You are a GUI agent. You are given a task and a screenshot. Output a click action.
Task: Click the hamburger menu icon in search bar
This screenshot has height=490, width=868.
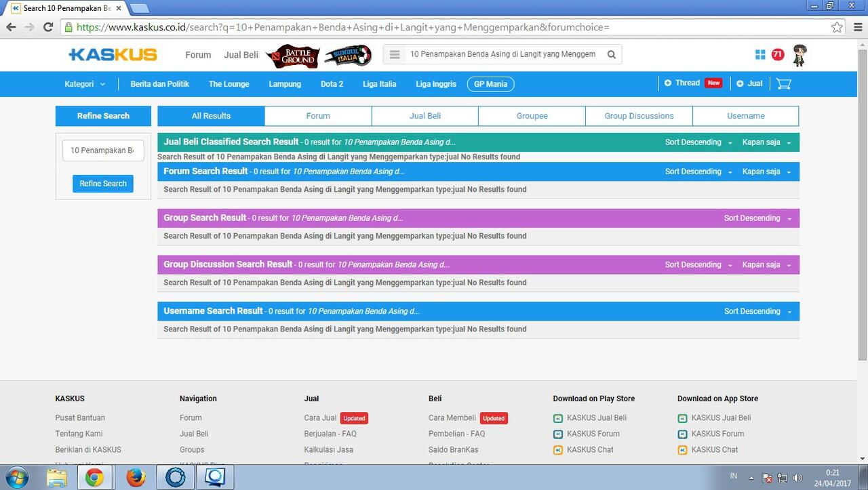tap(395, 54)
